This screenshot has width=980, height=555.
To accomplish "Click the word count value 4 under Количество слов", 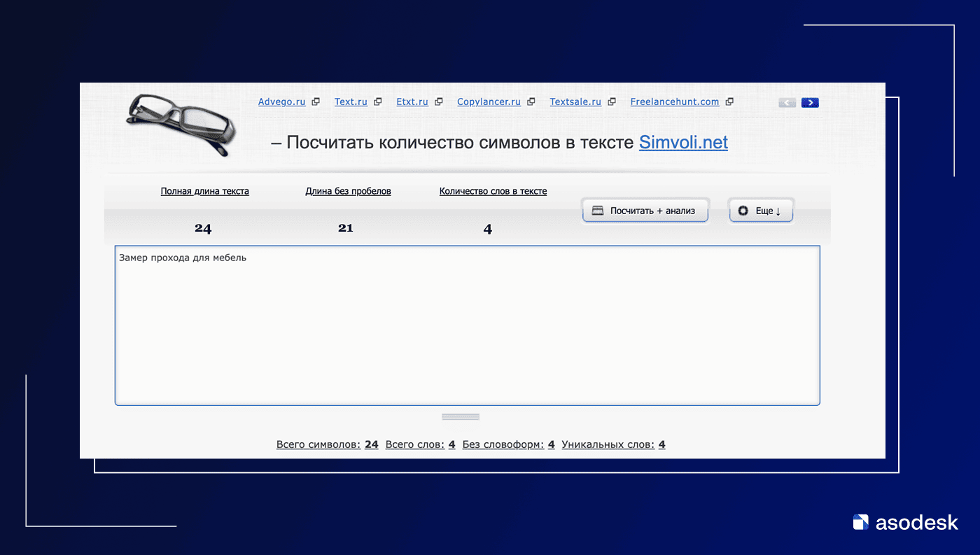I will point(488,230).
